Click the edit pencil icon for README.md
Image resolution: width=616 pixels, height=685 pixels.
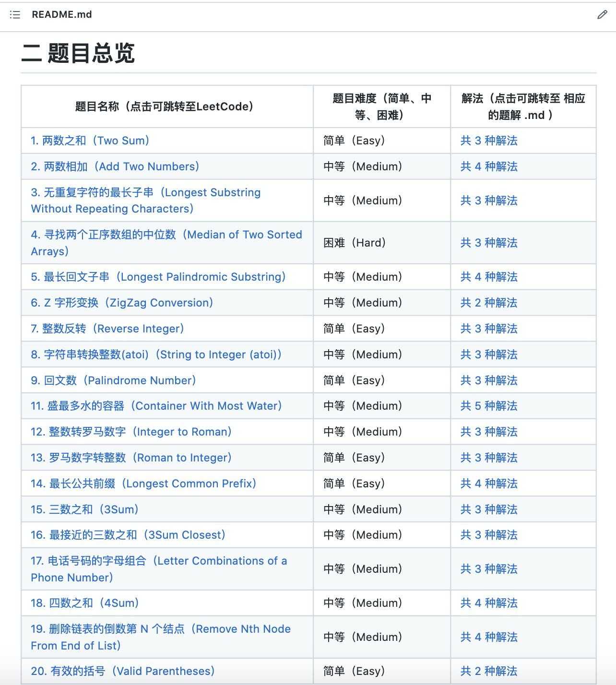tap(602, 15)
